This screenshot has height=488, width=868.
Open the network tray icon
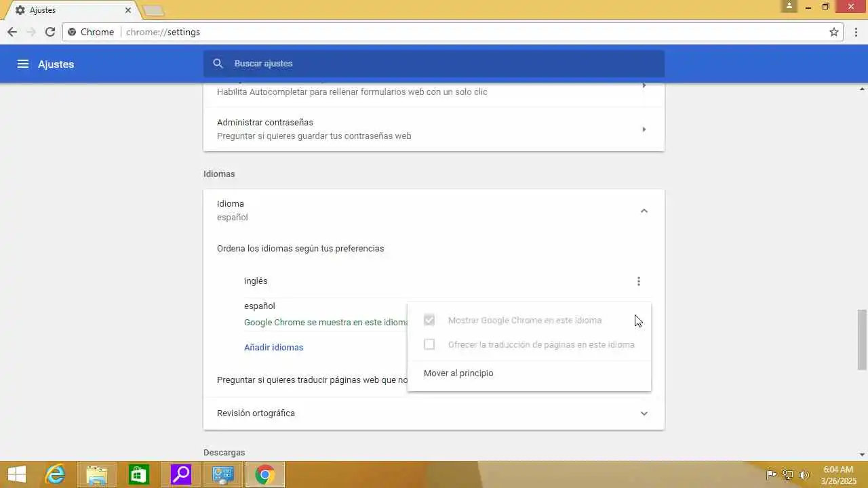[x=788, y=475]
